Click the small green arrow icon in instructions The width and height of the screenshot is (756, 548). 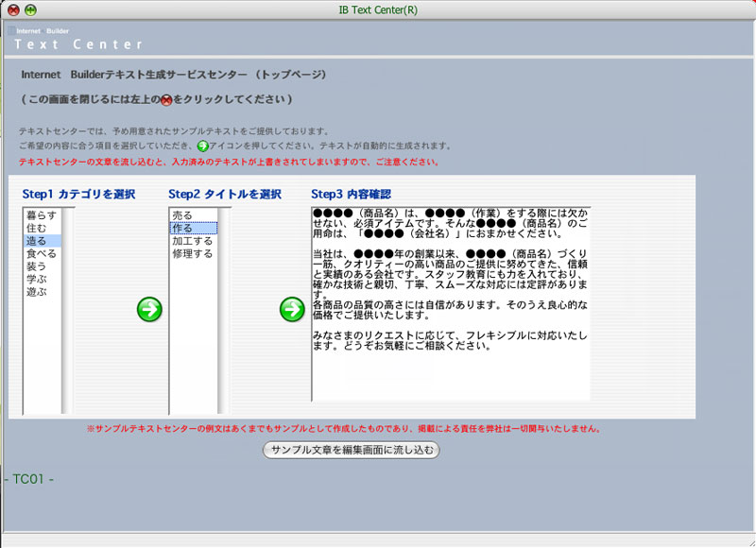(202, 146)
